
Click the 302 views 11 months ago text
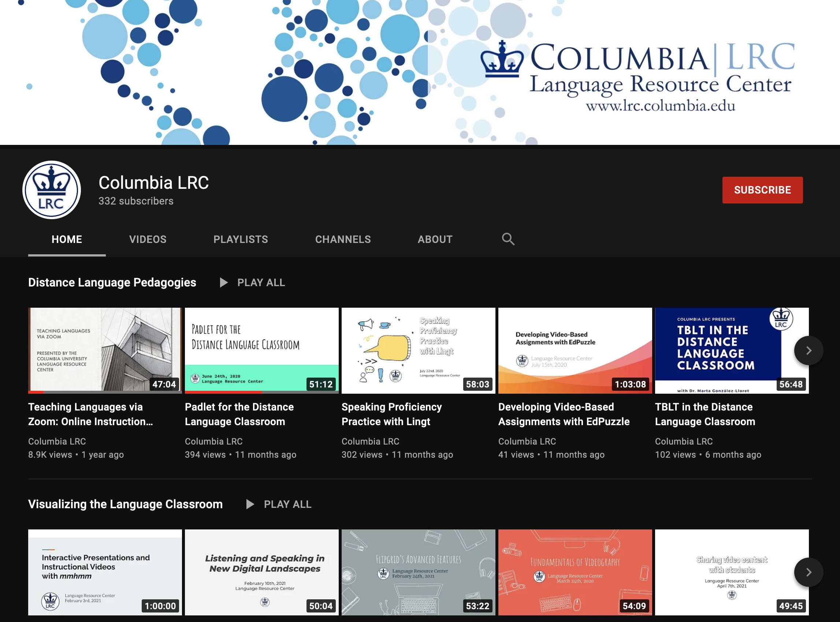(x=398, y=455)
